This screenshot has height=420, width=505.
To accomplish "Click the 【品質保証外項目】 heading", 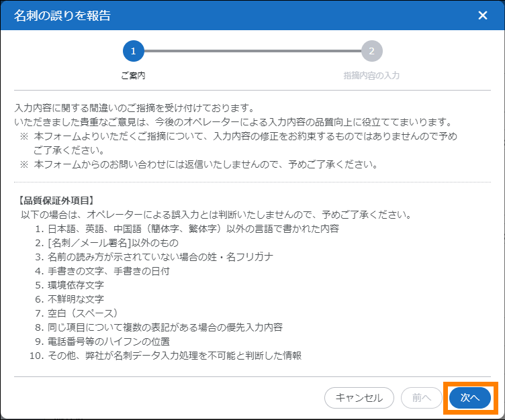I will (59, 200).
